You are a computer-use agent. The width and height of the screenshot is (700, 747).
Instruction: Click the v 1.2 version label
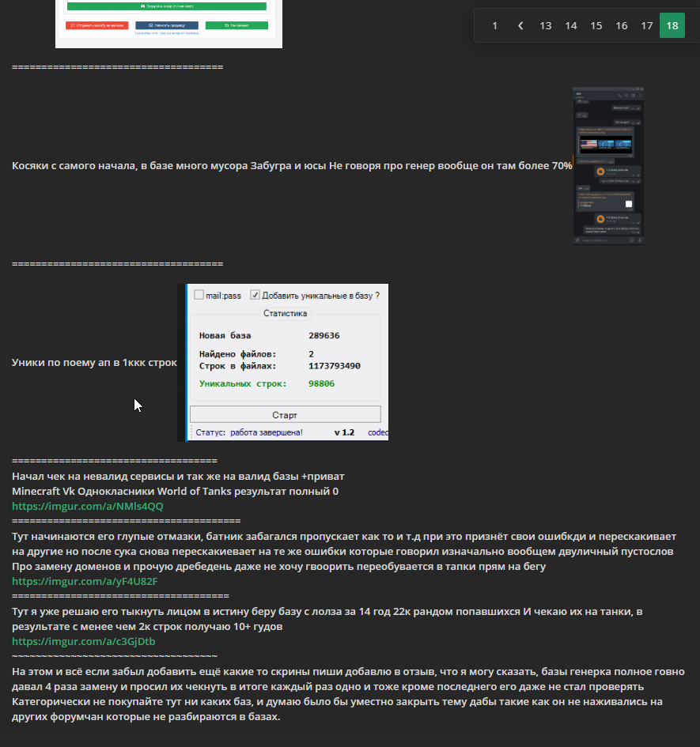(344, 432)
